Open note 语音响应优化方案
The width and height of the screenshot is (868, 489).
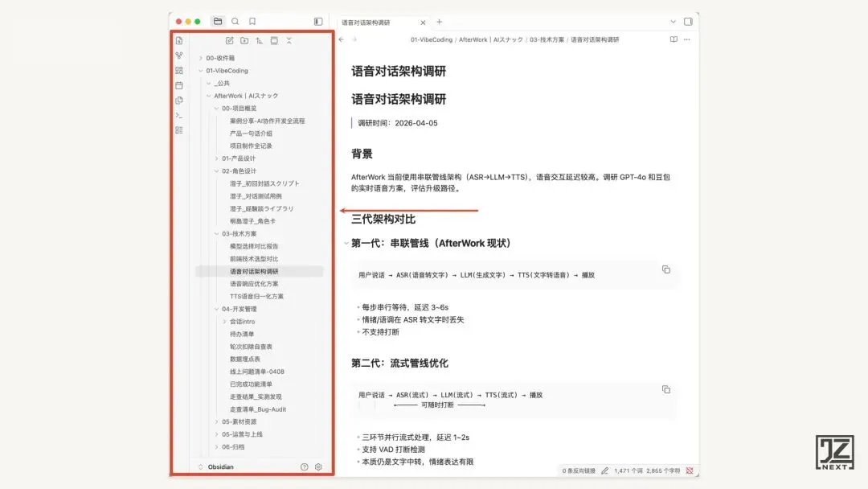click(x=254, y=284)
